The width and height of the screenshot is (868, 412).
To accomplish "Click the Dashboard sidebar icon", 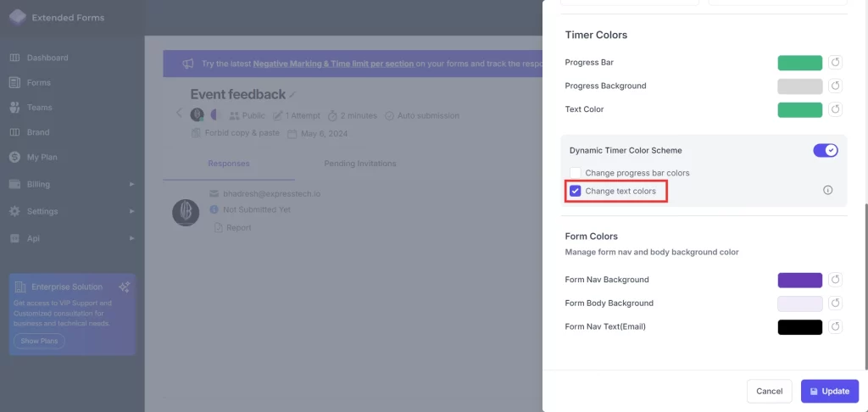I will (x=15, y=58).
